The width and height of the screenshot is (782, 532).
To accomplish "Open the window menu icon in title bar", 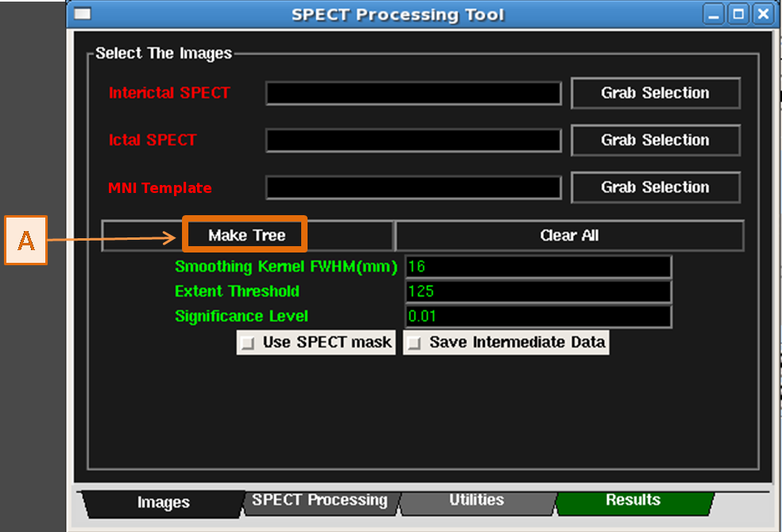I will coord(83,14).
